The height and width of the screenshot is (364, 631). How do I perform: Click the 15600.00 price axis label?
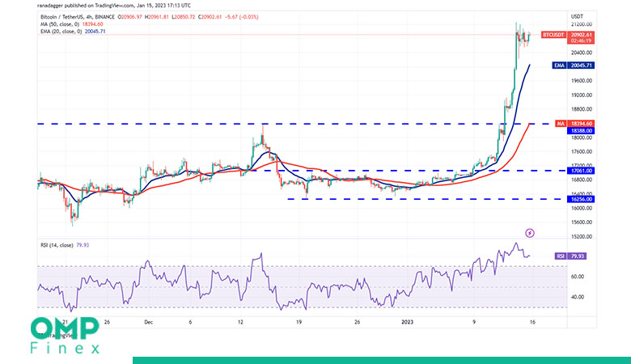(x=581, y=222)
